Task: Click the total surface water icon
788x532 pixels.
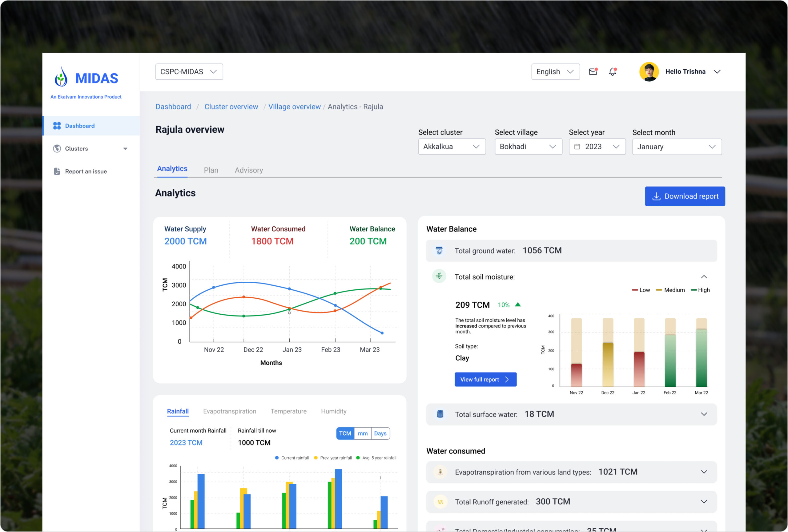Action: pyautogui.click(x=440, y=414)
